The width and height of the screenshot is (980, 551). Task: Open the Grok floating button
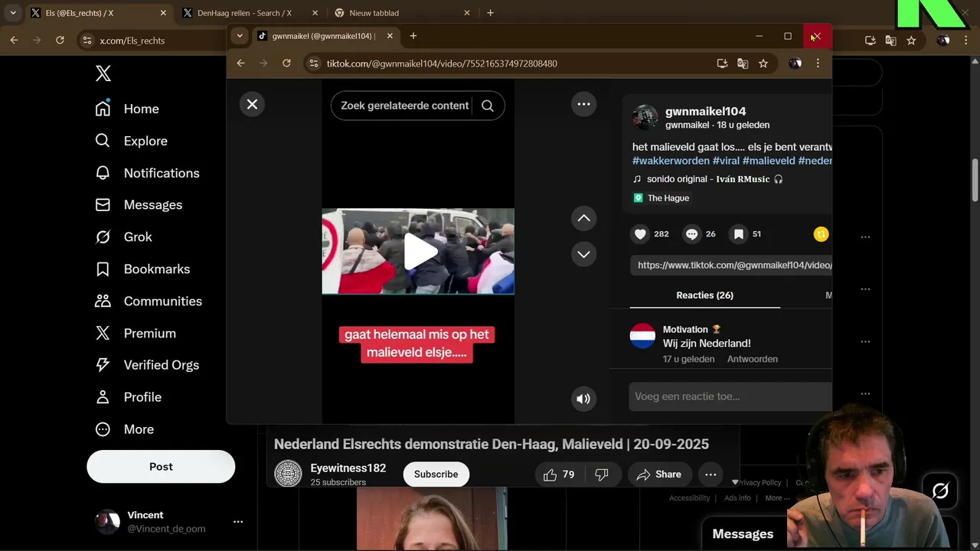(x=940, y=491)
